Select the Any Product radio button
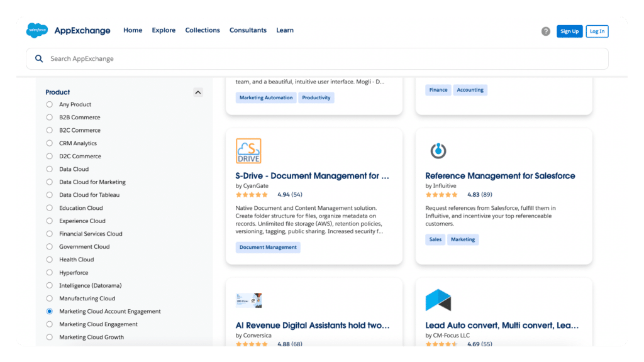Screen dimensions: 644x362 tap(50, 104)
